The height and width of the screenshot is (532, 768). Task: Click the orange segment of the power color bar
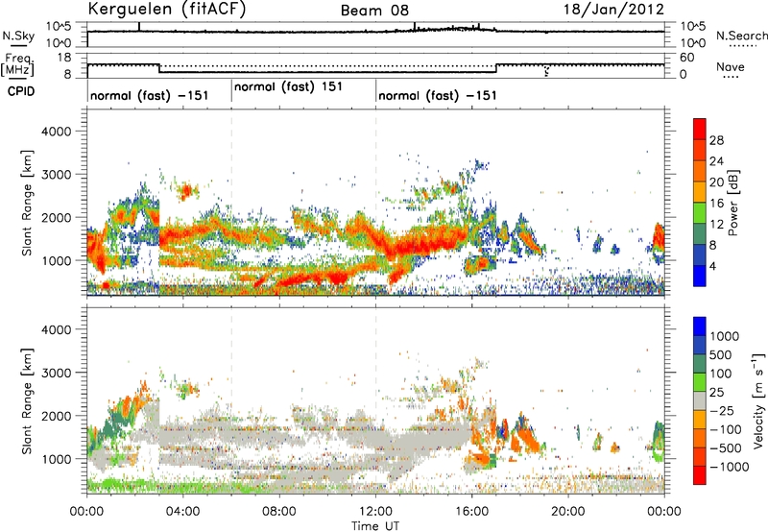[x=700, y=171]
